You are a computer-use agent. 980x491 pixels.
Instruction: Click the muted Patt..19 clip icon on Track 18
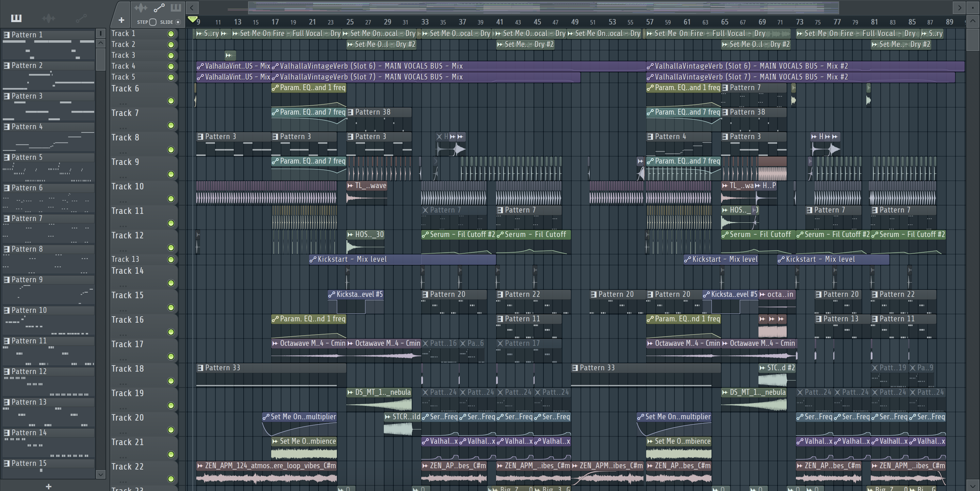[x=875, y=368]
